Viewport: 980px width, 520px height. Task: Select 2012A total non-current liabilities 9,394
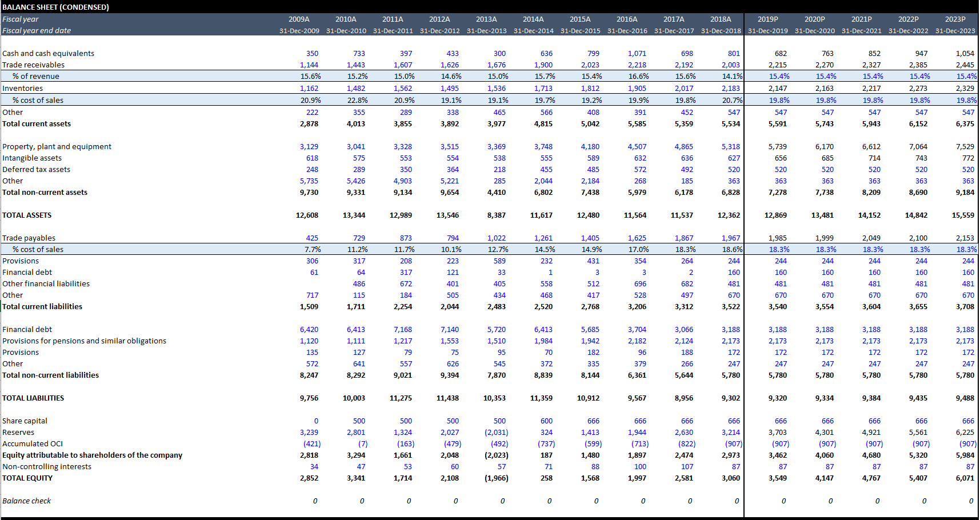[450, 375]
